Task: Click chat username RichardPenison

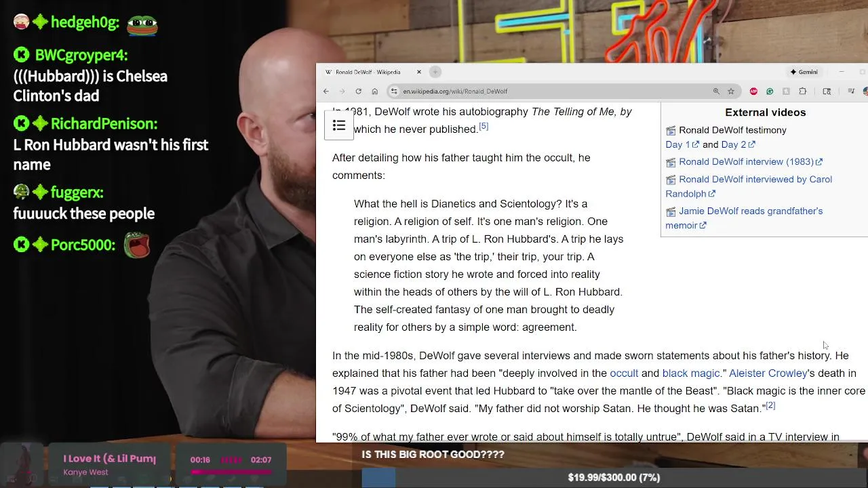Action: click(104, 123)
